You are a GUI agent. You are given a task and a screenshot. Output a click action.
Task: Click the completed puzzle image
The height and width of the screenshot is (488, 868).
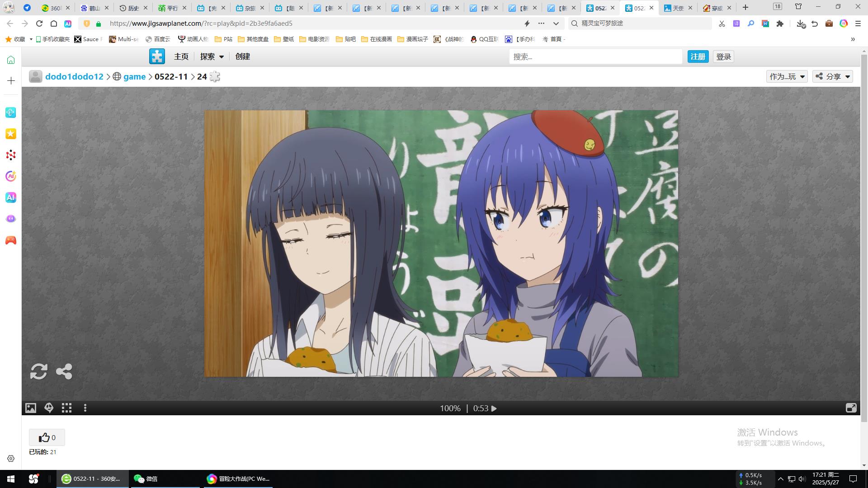pos(441,244)
